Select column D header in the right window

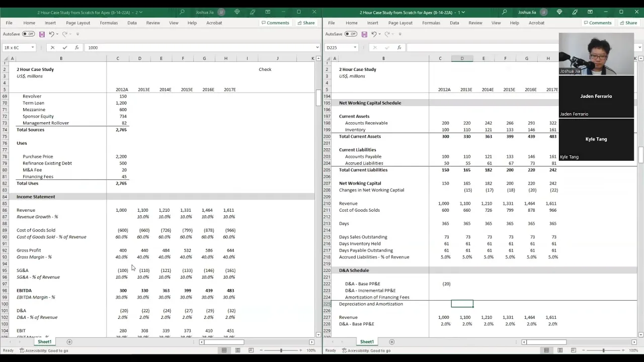462,59
